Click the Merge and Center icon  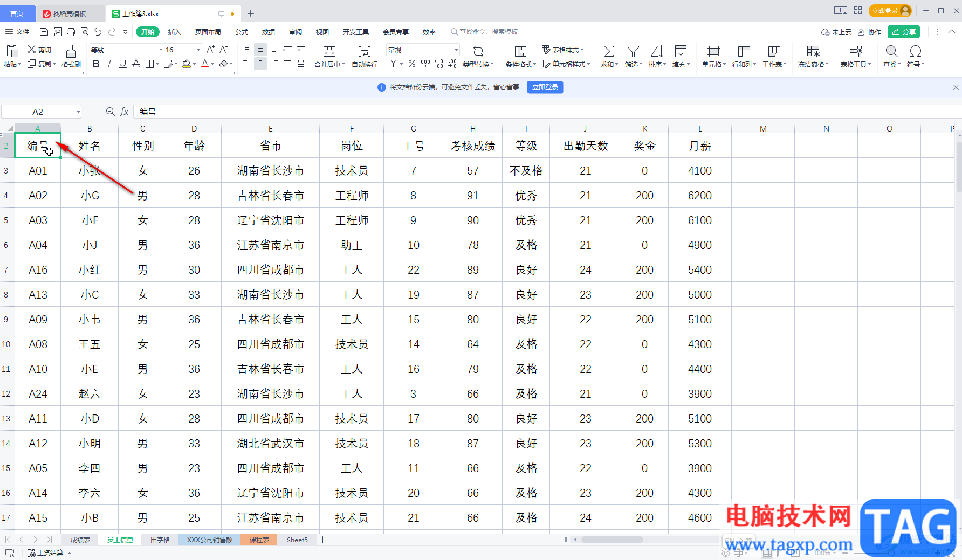click(x=329, y=51)
